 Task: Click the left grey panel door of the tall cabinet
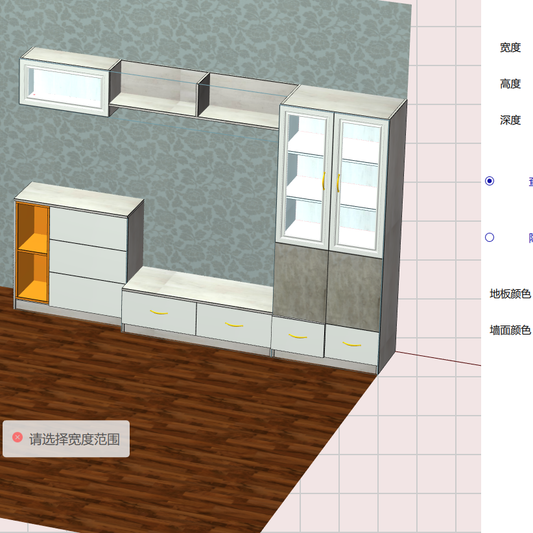[x=300, y=282]
